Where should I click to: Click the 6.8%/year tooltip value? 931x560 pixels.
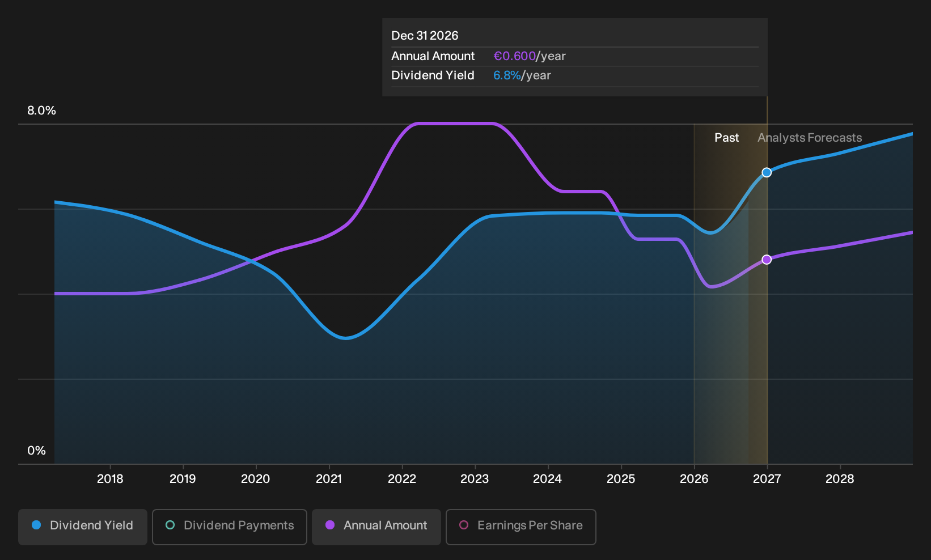click(x=522, y=75)
